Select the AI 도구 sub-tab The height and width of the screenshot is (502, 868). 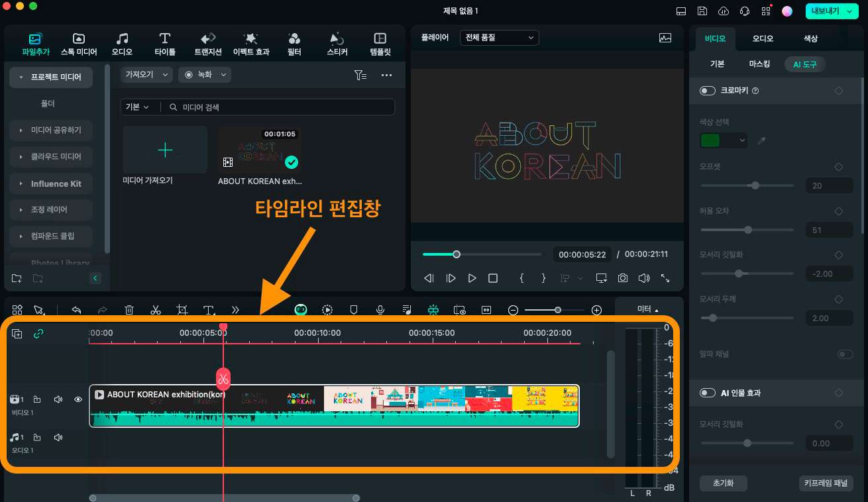(x=805, y=64)
